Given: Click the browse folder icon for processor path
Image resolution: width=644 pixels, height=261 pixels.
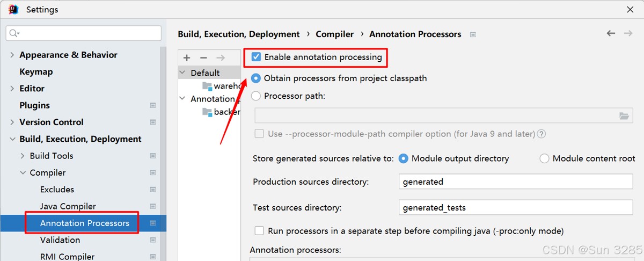Looking at the screenshot, I should click(x=624, y=116).
